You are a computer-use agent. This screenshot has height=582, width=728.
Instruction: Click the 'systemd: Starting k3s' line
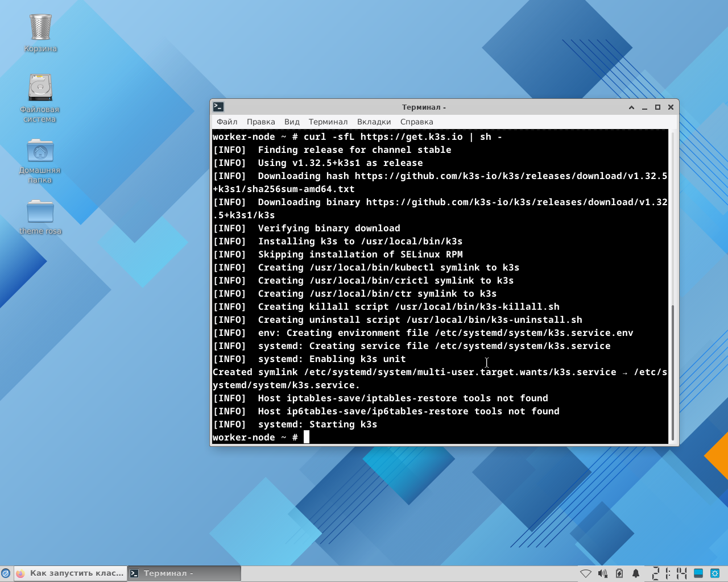317,424
